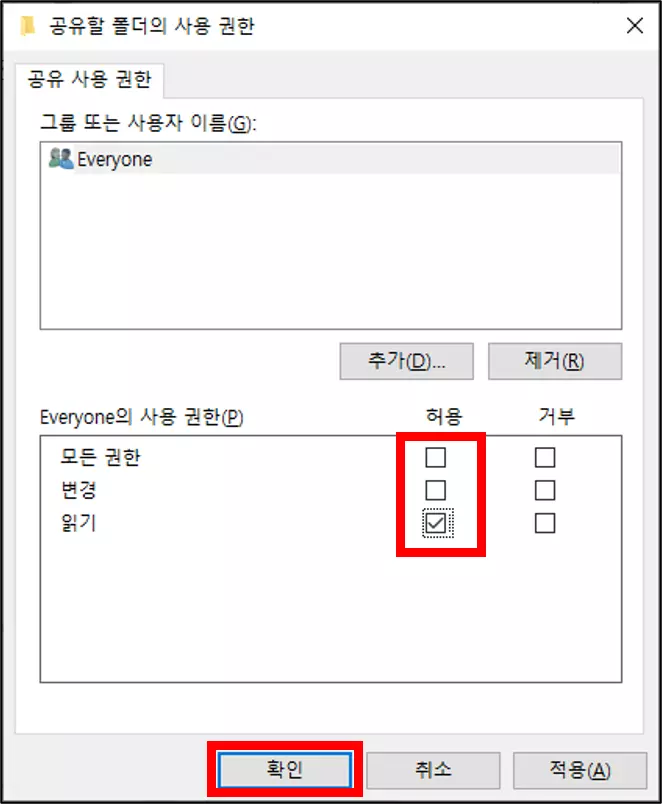Cancel changes with the 취소 button
This screenshot has height=804, width=662.
[x=433, y=770]
